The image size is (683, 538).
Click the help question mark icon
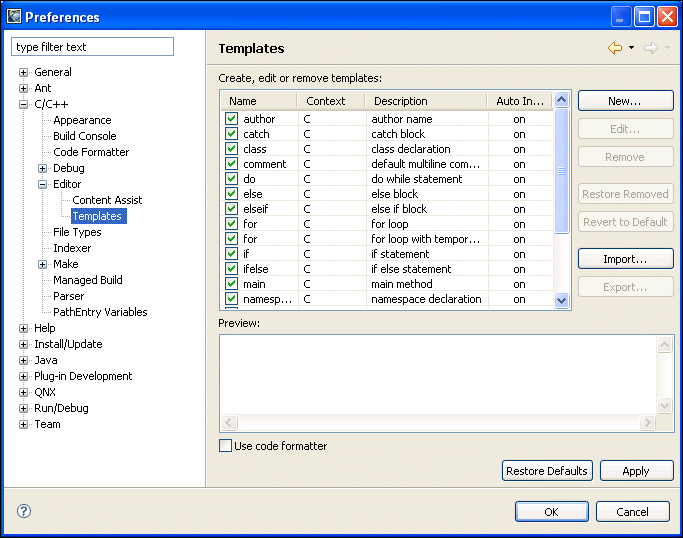24,511
